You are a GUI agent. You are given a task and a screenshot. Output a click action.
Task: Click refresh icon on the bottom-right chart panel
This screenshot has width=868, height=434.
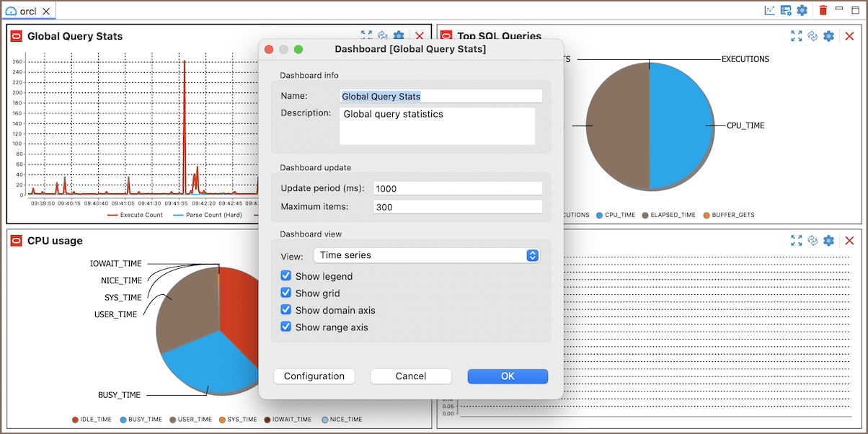tap(812, 241)
